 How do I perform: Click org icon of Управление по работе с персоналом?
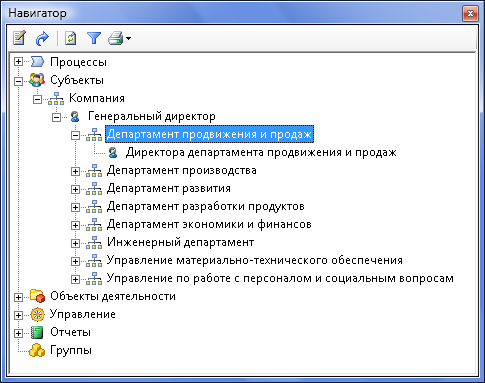[94, 278]
